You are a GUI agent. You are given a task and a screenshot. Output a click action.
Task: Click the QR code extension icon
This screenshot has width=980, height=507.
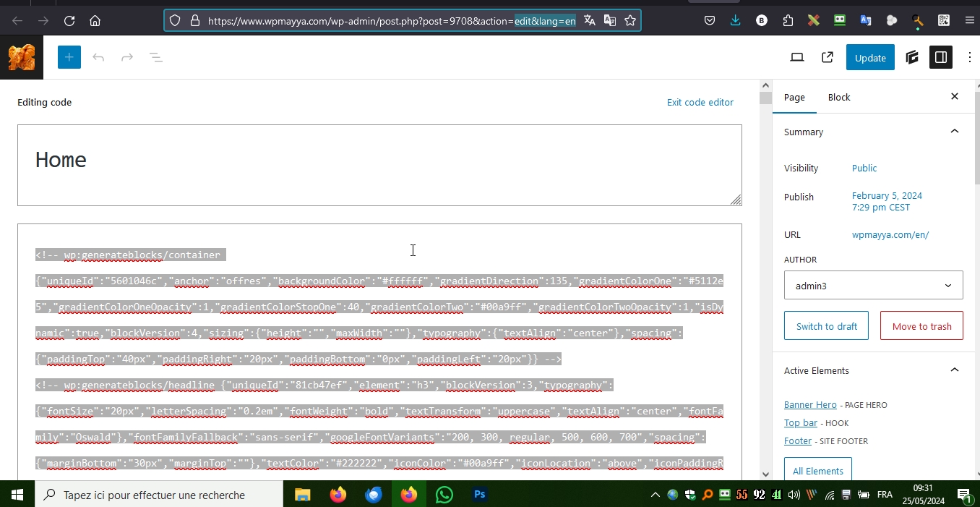tap(944, 20)
